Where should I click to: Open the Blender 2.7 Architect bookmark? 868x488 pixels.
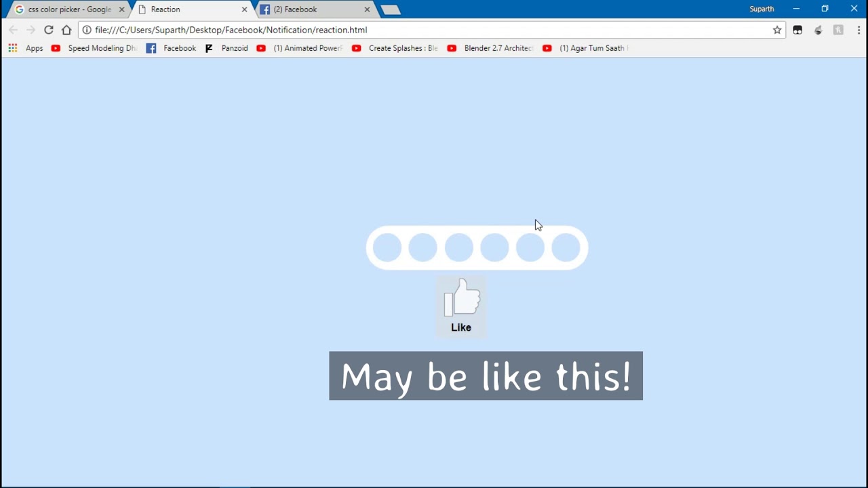coord(490,48)
